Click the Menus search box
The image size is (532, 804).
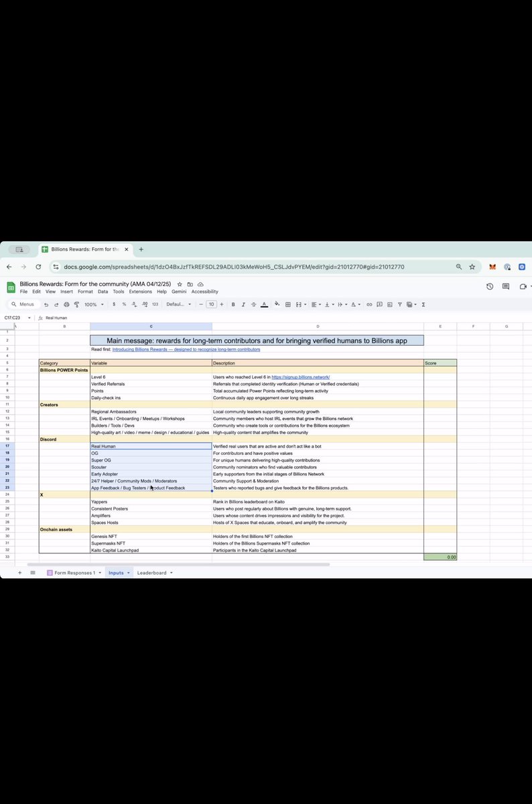coord(23,304)
